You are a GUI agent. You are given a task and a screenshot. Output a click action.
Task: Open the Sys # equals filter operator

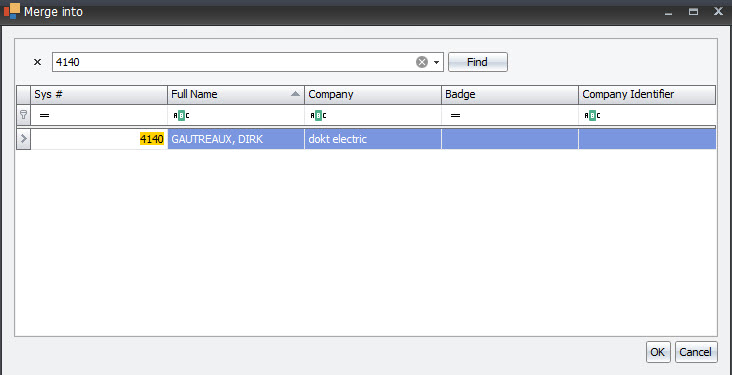click(x=44, y=115)
